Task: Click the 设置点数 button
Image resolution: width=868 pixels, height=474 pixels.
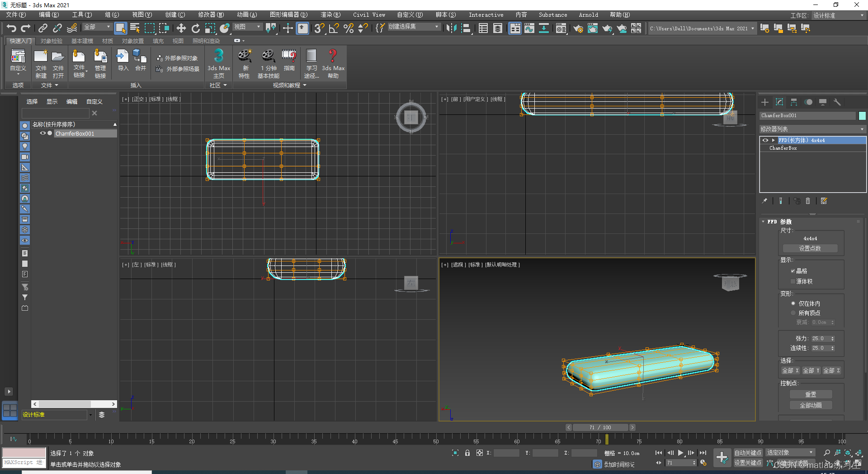Action: pos(810,248)
